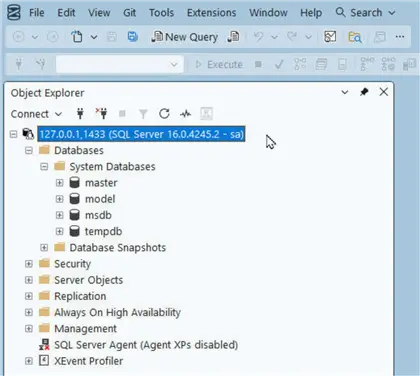Click the Disconnect plug icon with red X
This screenshot has width=420, height=376.
point(101,114)
